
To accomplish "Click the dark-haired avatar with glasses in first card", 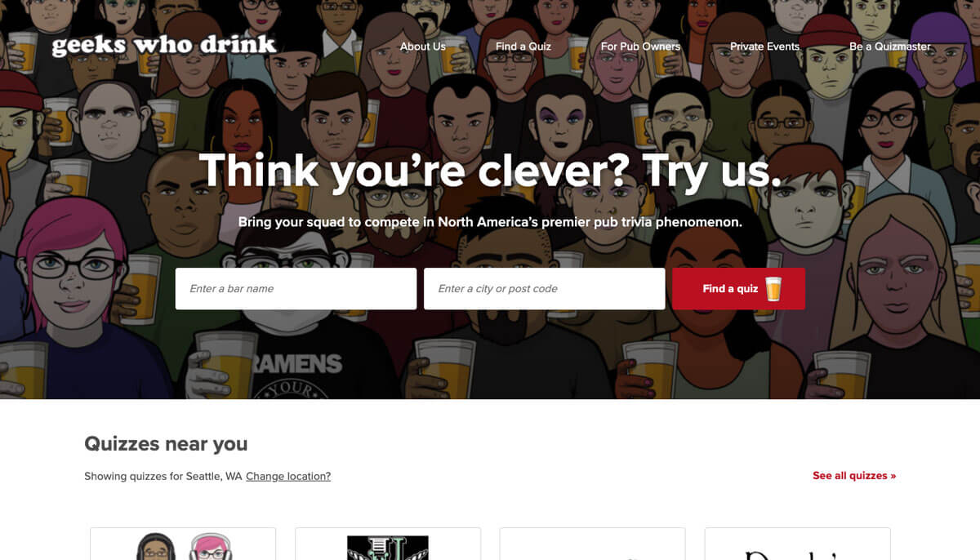I will pos(156,547).
